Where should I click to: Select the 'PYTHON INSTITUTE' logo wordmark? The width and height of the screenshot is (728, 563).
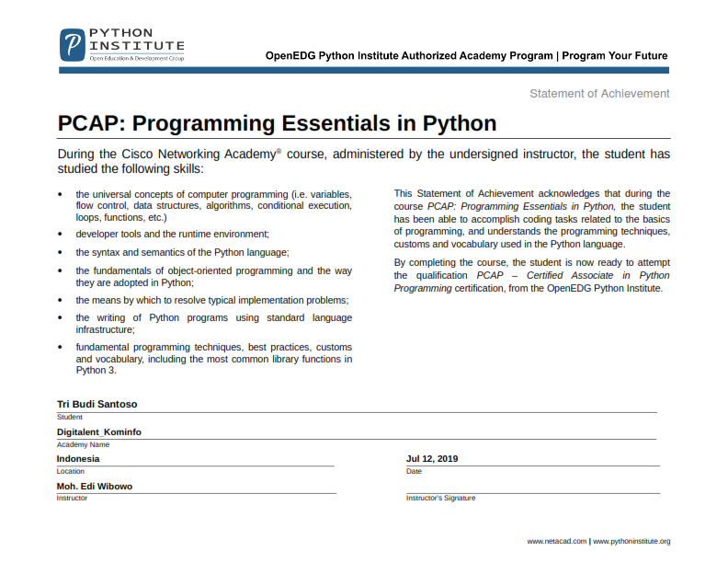137,40
